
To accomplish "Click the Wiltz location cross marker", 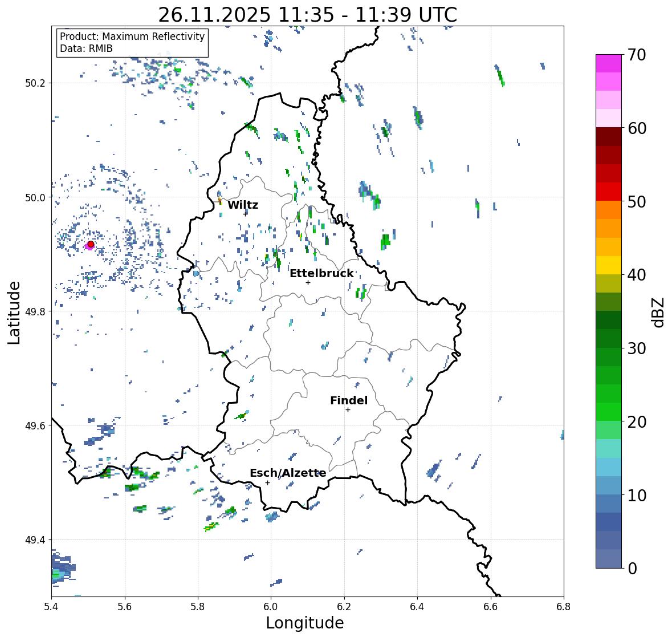I will point(245,213).
